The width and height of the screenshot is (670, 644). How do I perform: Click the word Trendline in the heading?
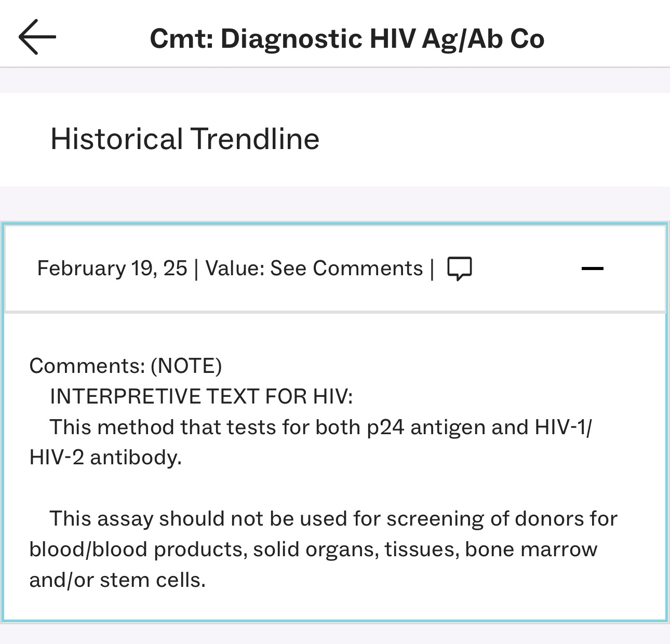pos(255,139)
